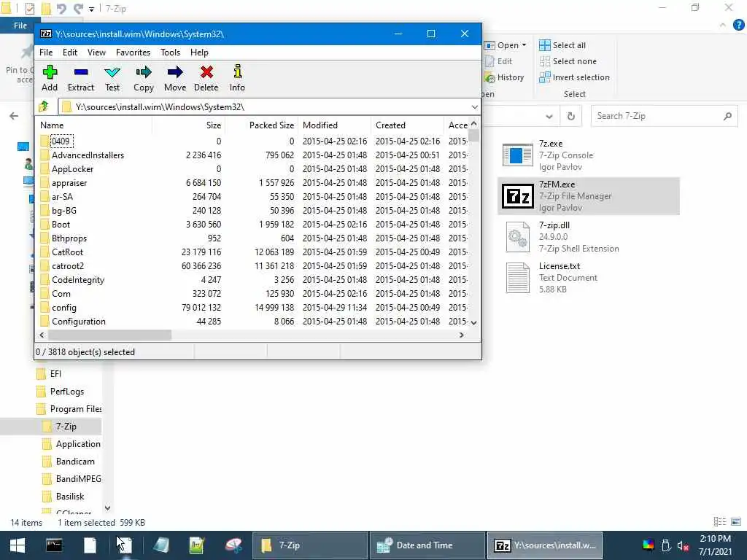Select the 7-zip.dll file icon

tap(518, 237)
